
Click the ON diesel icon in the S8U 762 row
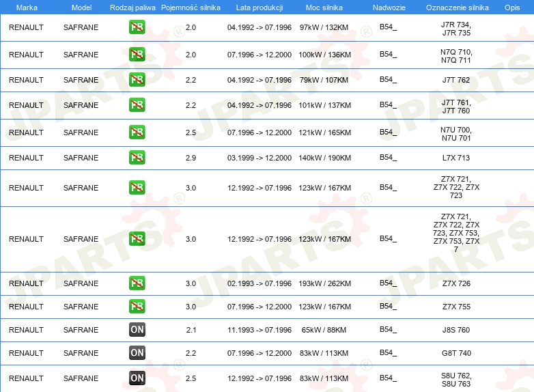137,378
